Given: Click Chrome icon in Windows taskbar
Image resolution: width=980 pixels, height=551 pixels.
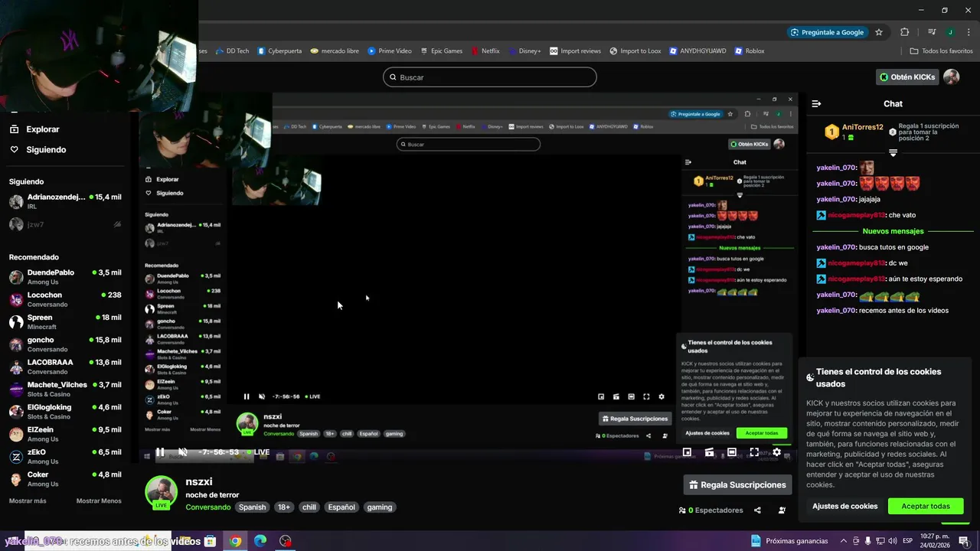Looking at the screenshot, I should pos(235,541).
